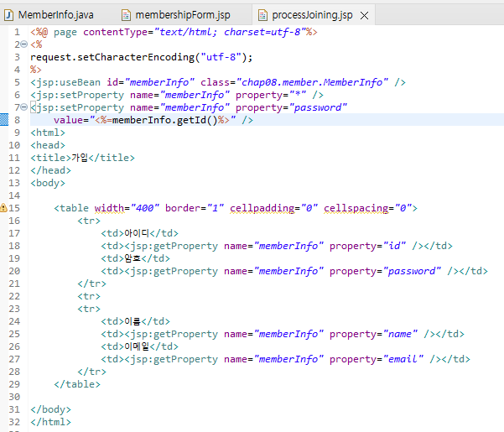This screenshot has width=504, height=432.
Task: Click the JSP file icon on membershipForm.jsp tab
Action: [126, 15]
